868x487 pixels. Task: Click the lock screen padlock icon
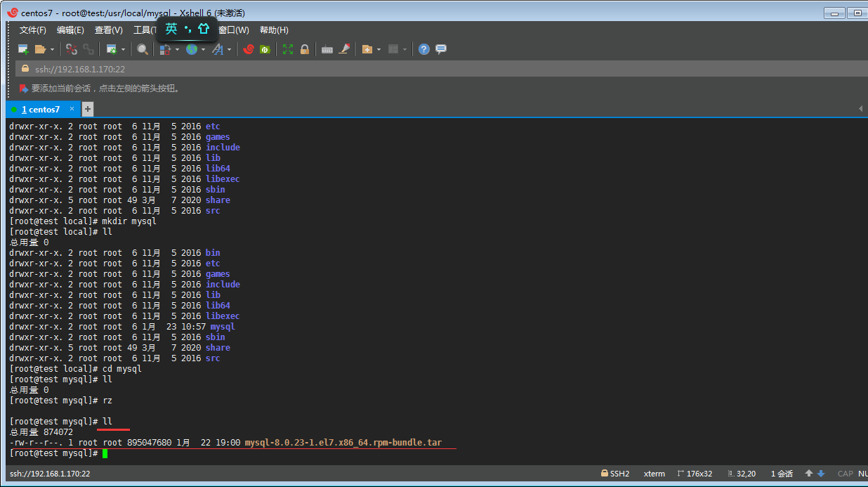click(x=305, y=49)
